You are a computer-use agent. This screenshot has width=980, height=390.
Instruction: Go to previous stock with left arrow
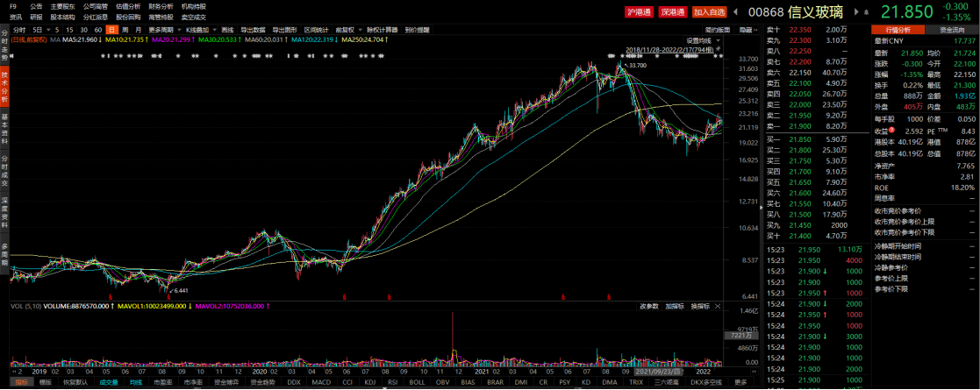(x=735, y=12)
